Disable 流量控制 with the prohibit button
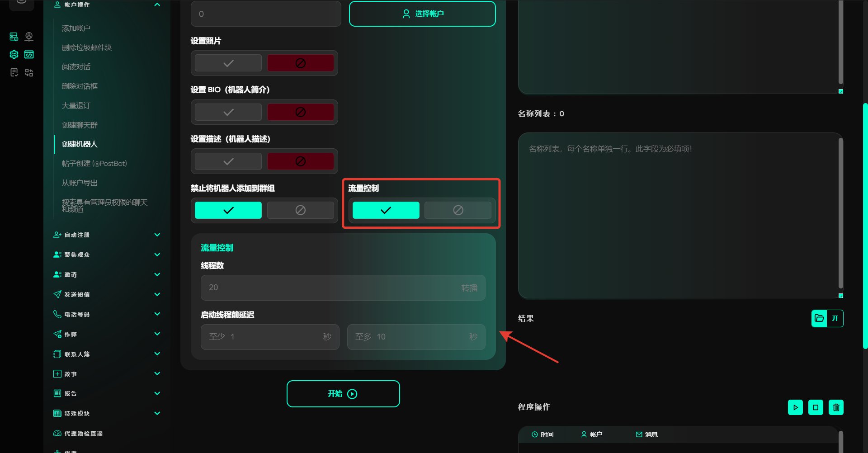 tap(458, 210)
